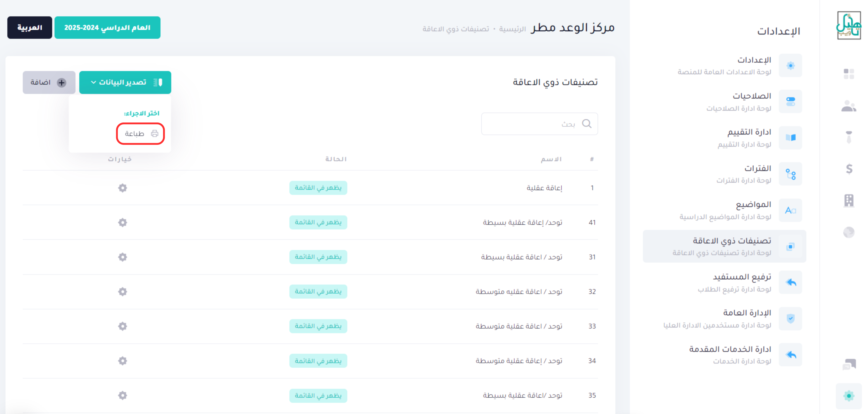Open options gear for row 1 إعاقة عقلية
Viewport: 868px width, 414px height.
[123, 188]
